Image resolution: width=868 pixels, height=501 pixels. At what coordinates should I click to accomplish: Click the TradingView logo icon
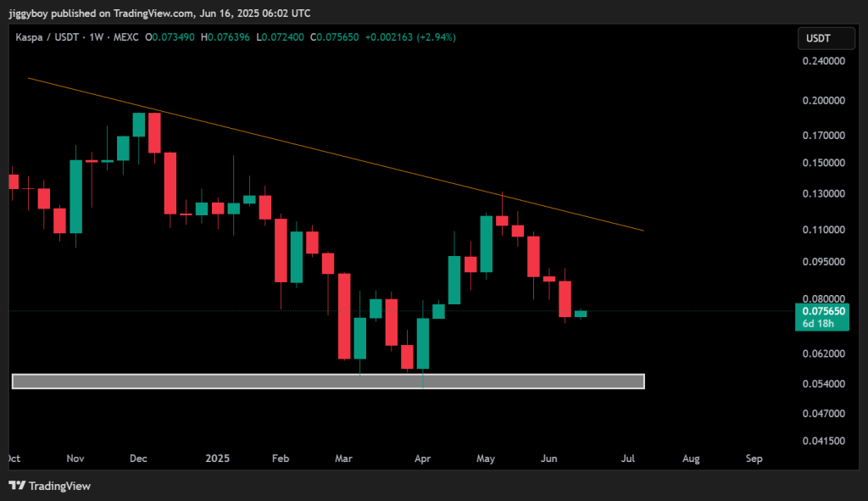(17, 486)
